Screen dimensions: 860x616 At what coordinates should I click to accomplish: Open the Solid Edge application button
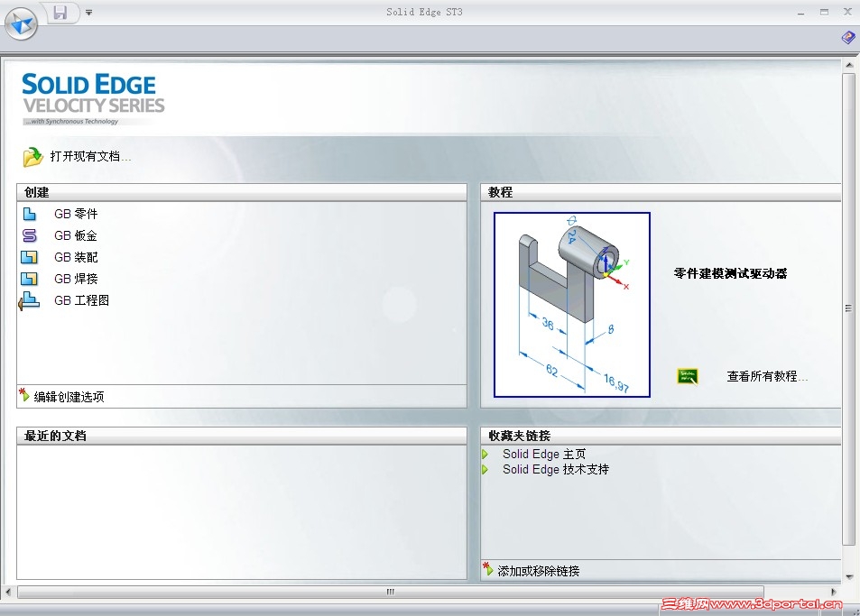(21, 24)
